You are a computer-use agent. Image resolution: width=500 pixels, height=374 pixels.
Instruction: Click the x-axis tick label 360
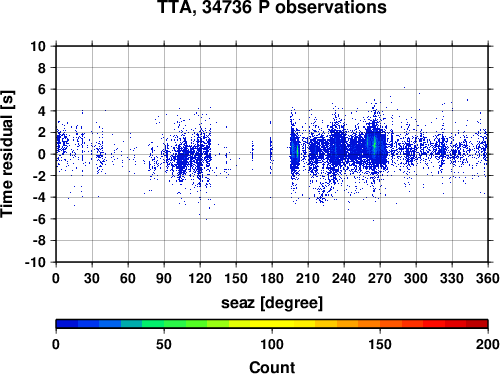click(488, 278)
